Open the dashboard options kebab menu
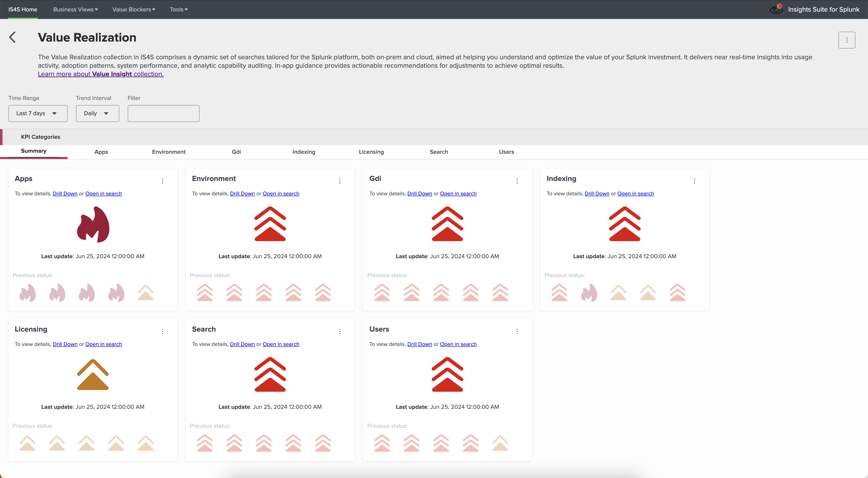 tap(846, 40)
